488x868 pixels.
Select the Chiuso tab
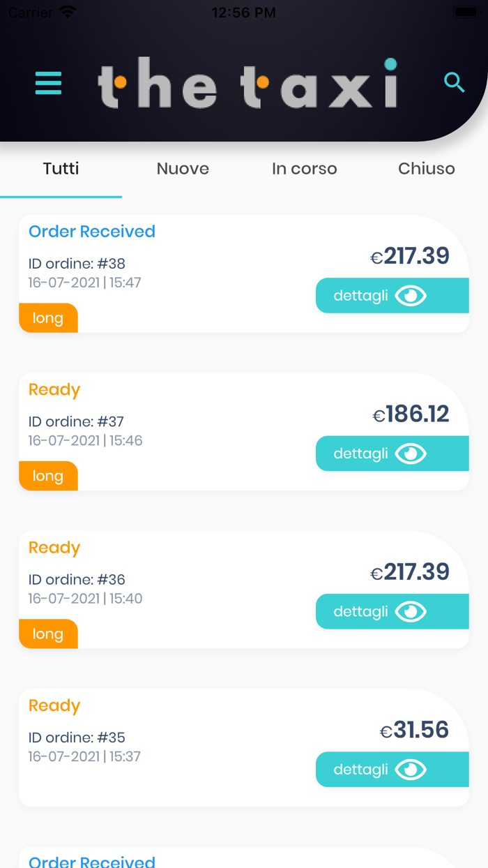click(x=427, y=169)
